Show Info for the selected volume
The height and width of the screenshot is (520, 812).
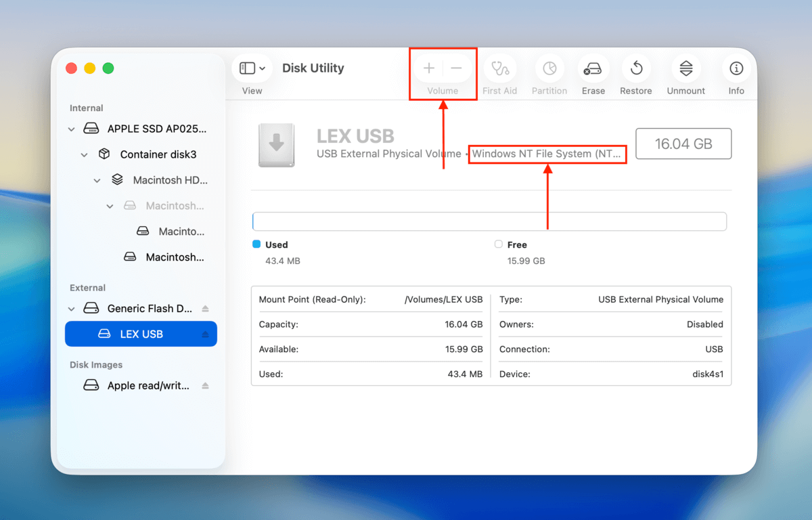pos(736,68)
